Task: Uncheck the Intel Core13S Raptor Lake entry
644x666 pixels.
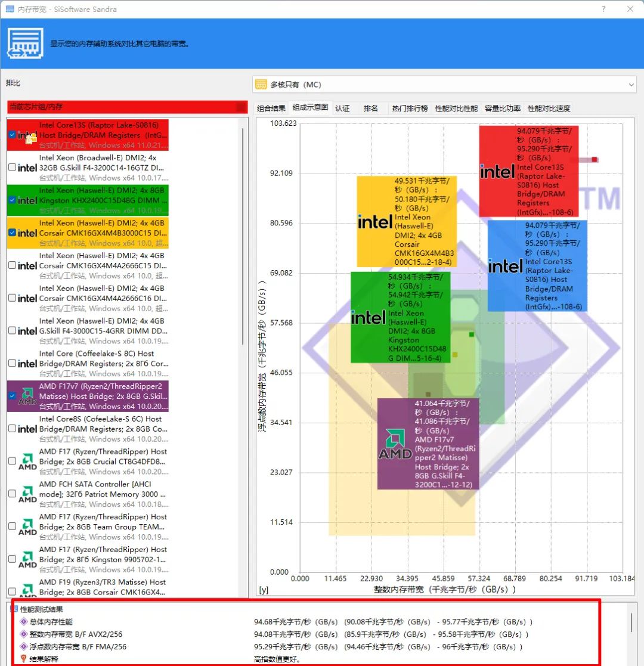Action: pos(13,135)
